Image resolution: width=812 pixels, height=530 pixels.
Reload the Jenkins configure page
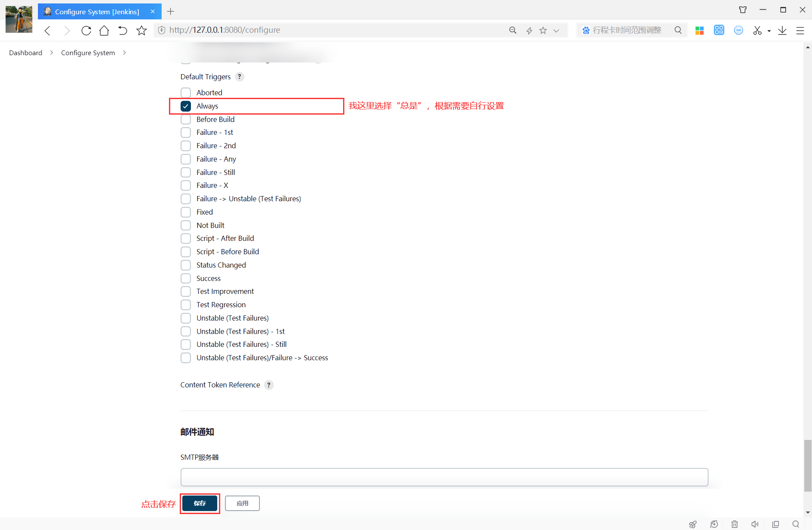[x=86, y=30]
